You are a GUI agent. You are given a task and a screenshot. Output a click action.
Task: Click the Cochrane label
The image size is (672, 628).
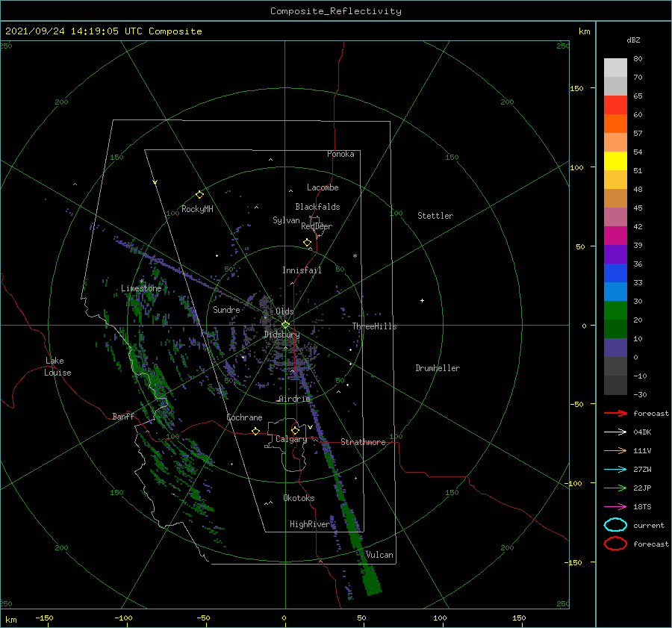(244, 417)
